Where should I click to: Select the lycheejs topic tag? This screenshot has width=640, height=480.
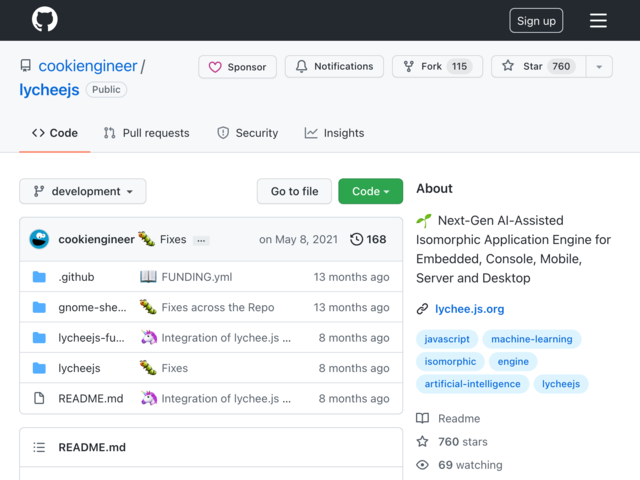[561, 384]
